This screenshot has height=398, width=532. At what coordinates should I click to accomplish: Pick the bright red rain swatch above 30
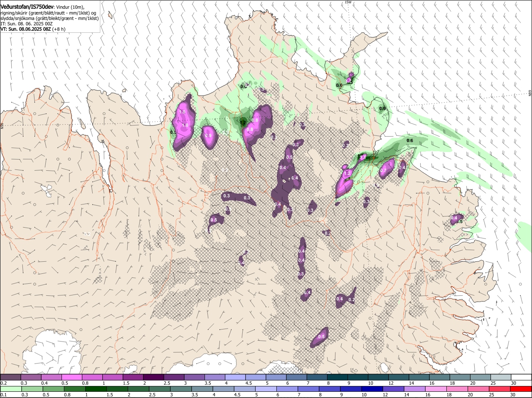click(521, 389)
